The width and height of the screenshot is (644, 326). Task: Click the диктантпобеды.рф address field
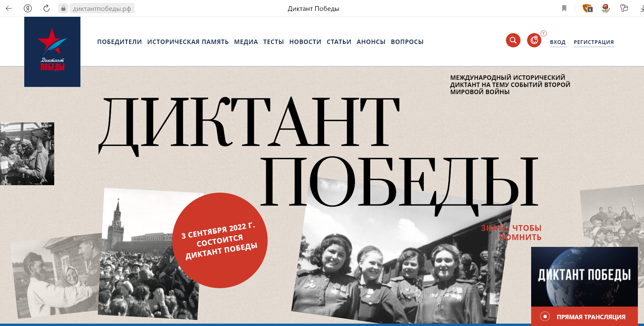pos(102,9)
